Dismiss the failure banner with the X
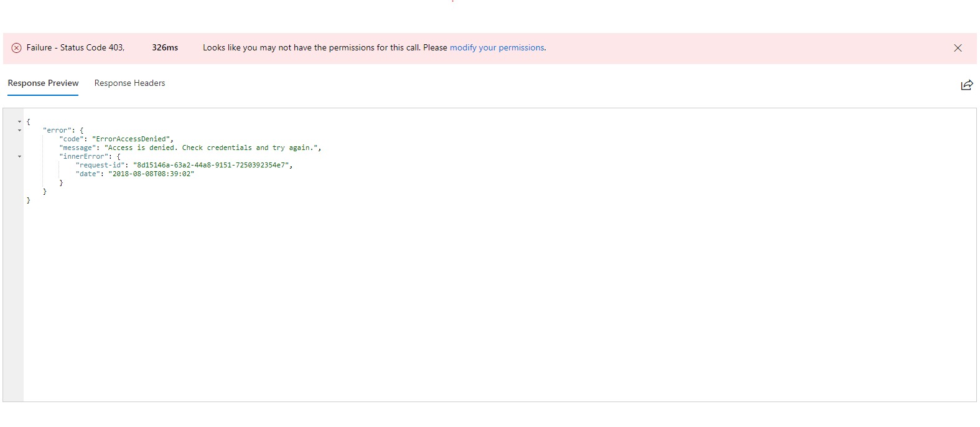 coord(958,48)
